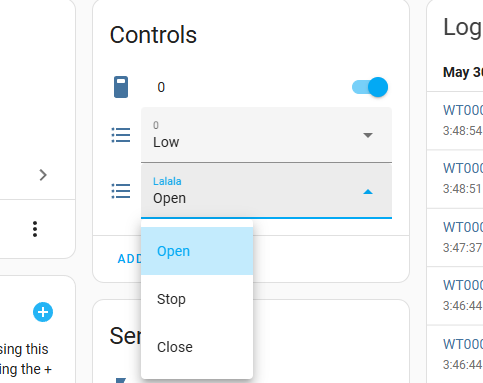
Task: Click the list icon beside Low selector
Action: (121, 135)
